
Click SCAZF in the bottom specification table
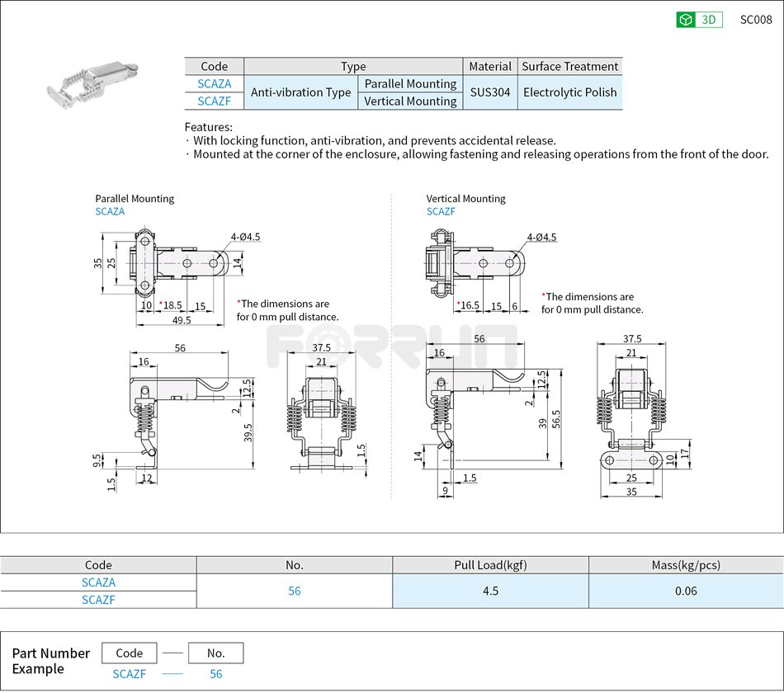tap(98, 600)
